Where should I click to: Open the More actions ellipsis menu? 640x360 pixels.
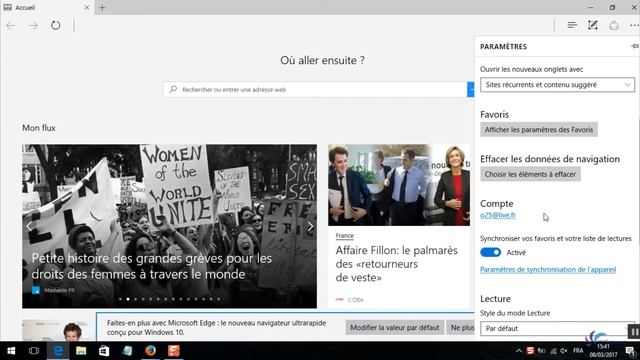634,25
